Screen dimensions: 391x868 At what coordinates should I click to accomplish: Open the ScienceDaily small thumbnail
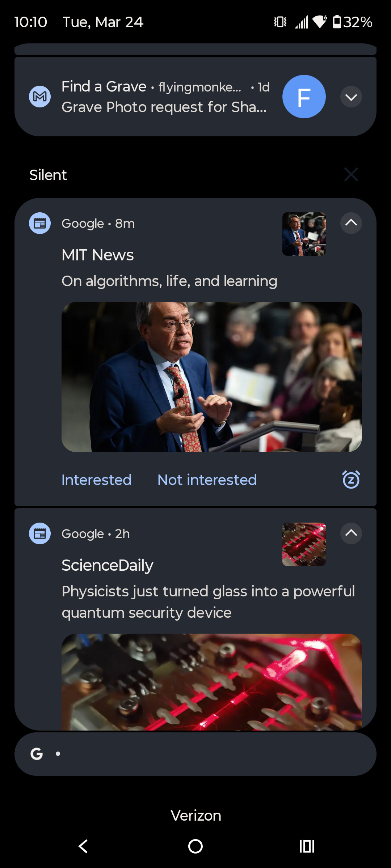pos(304,544)
